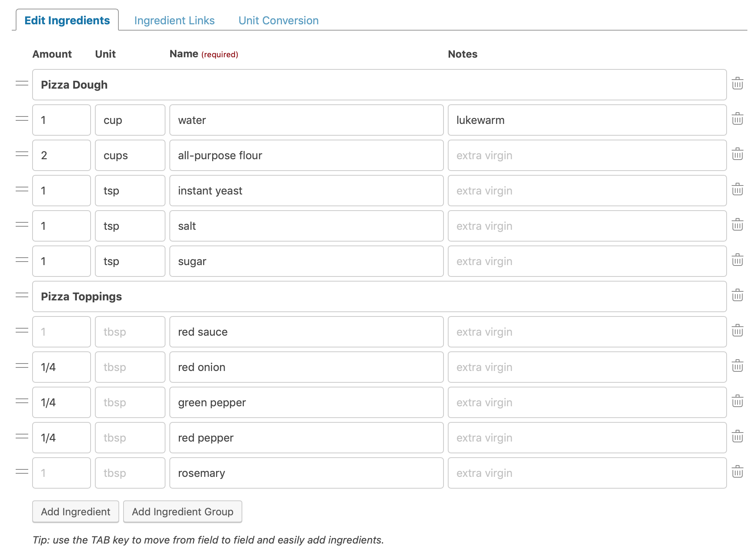This screenshot has width=756, height=560.
Task: Select the Edit Ingredients tab
Action: (67, 20)
